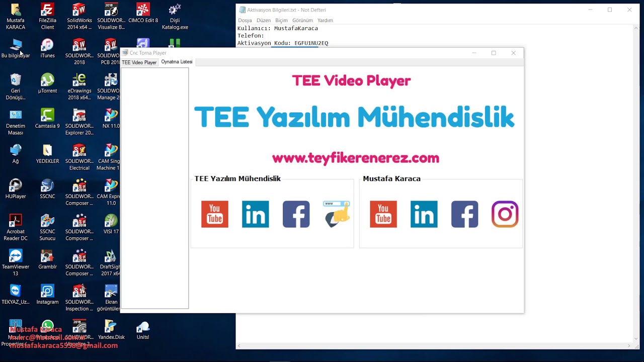Select YEDEKLER folder icon
The width and height of the screenshot is (644, 362).
47,154
